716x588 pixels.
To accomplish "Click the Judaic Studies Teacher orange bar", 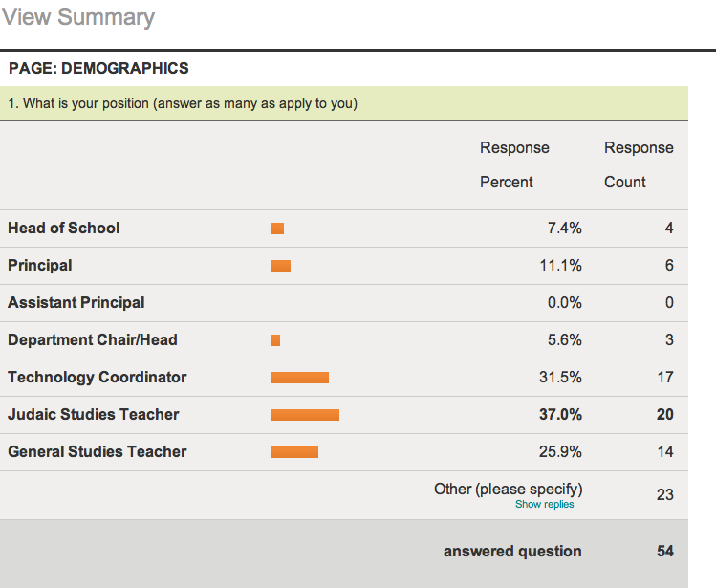I will (x=305, y=415).
